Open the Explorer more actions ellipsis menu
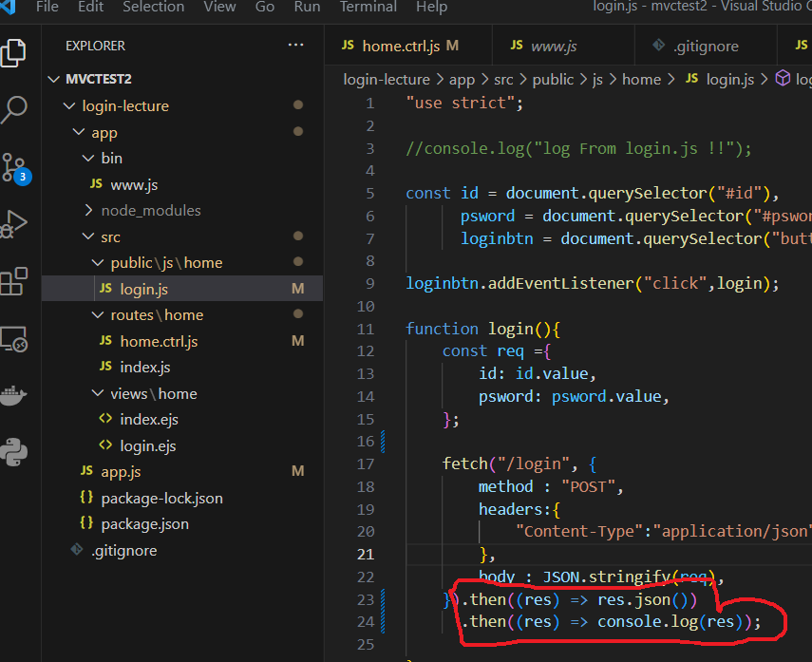 click(x=295, y=45)
